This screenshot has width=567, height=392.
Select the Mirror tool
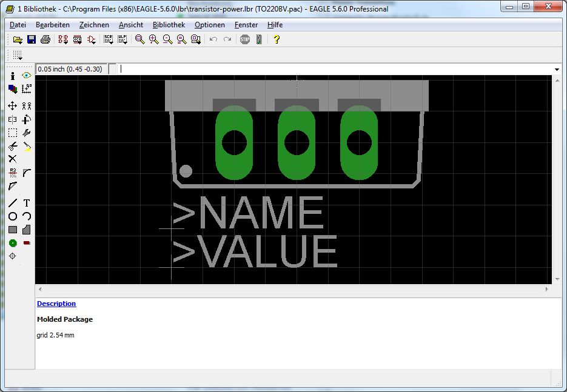13,119
